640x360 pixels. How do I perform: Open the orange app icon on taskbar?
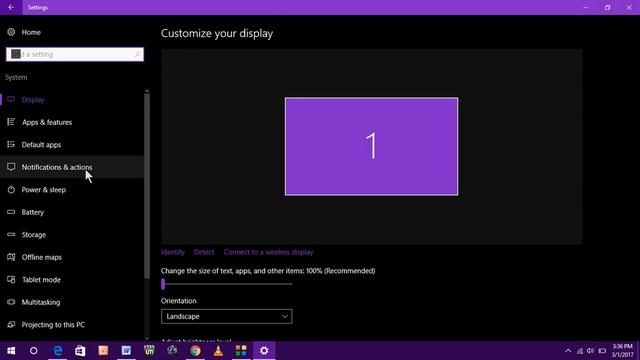[x=103, y=351]
